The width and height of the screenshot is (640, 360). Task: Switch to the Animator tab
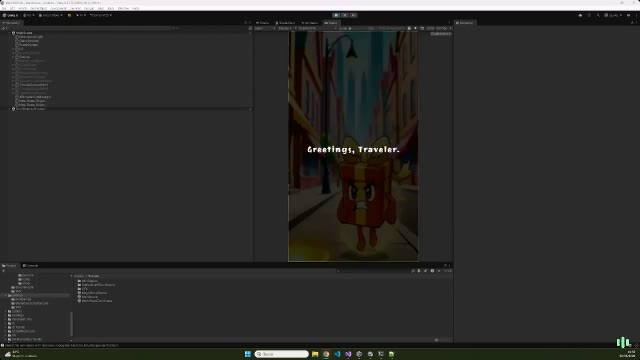(x=310, y=23)
